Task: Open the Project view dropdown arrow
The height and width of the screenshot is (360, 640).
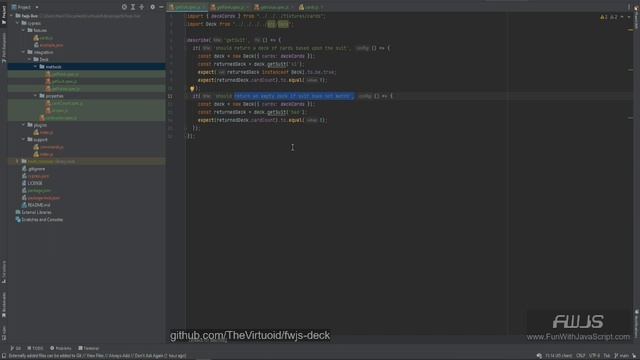Action: coord(37,7)
